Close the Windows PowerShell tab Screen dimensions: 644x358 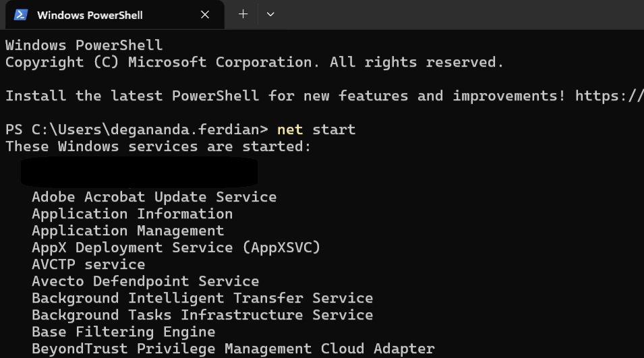click(x=205, y=15)
